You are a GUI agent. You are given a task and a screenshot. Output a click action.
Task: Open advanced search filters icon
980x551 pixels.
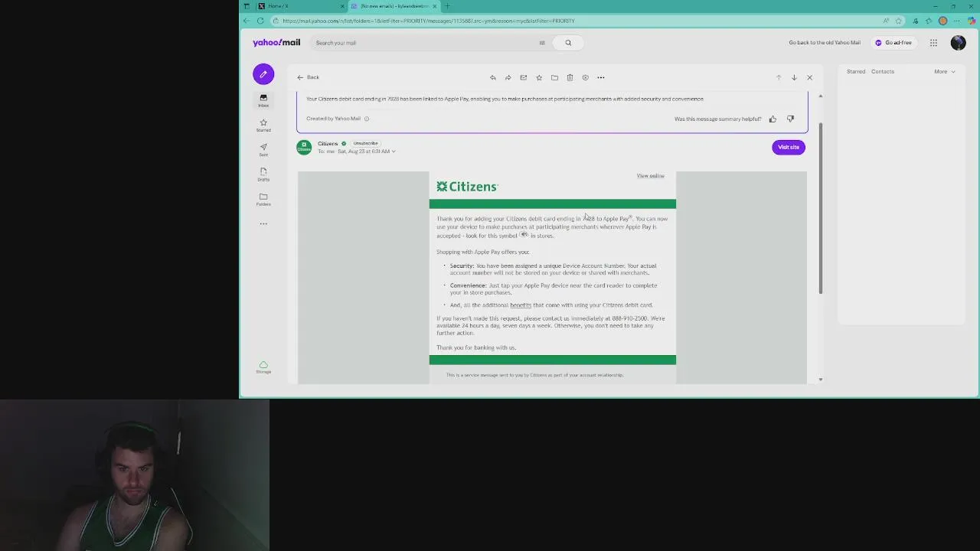click(542, 43)
